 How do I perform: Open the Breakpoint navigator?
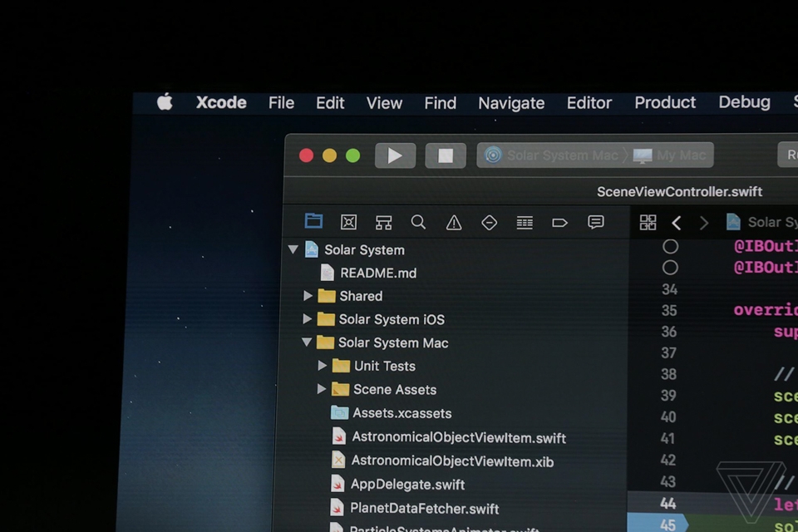point(559,222)
